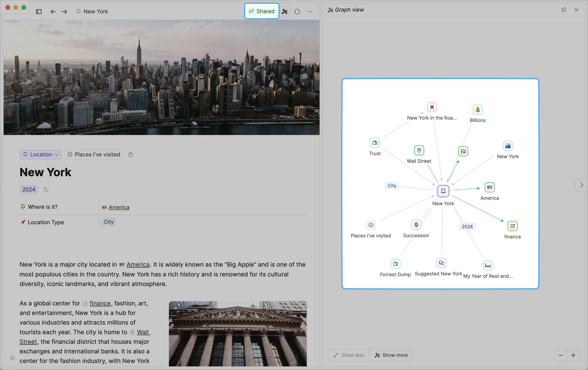Viewport: 588px width, 370px height.
Task: Open the America link in Where is it?
Action: 119,207
